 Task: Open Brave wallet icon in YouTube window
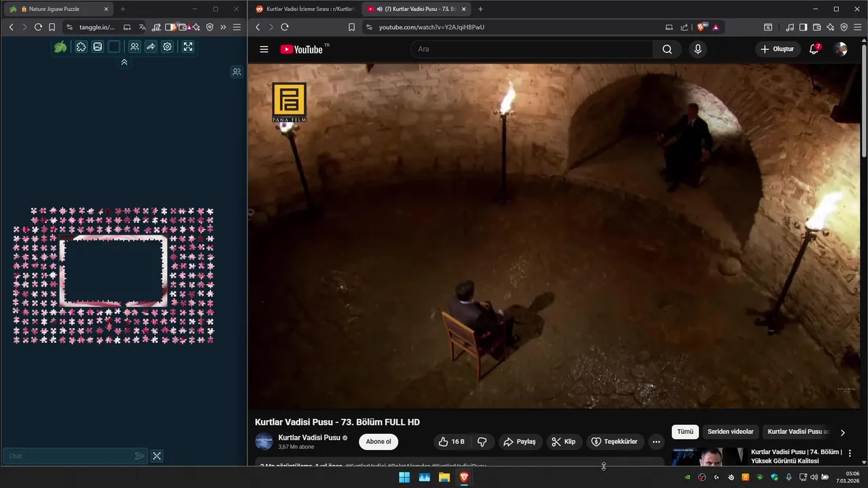pos(816,27)
